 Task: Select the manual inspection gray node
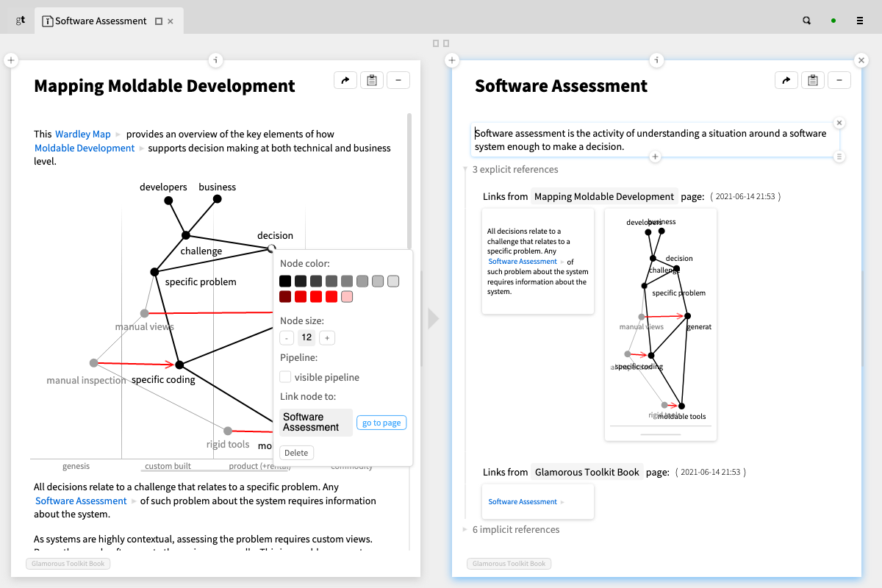pos(93,362)
